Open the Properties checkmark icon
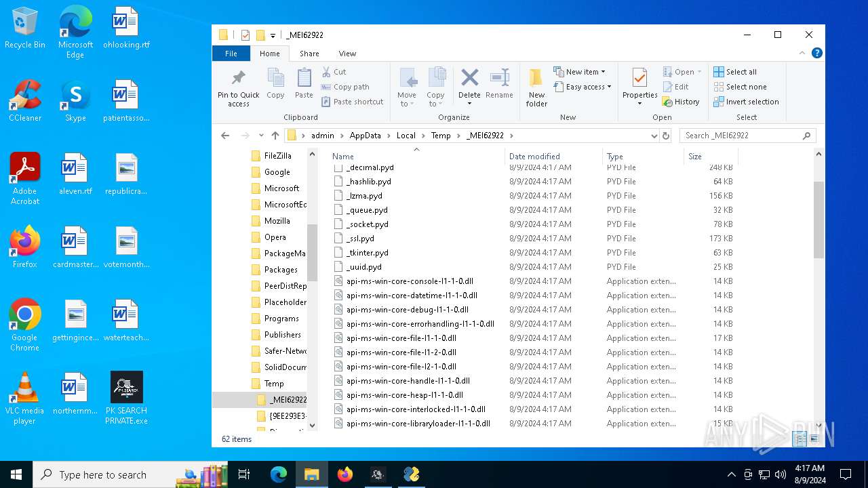This screenshot has height=488, width=868. click(639, 78)
